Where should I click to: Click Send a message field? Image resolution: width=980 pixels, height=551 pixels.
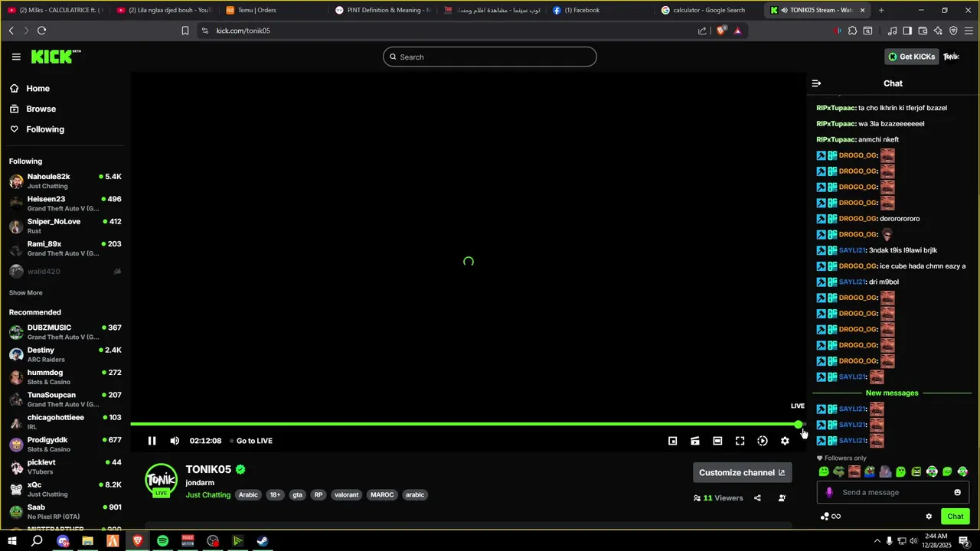pos(894,493)
